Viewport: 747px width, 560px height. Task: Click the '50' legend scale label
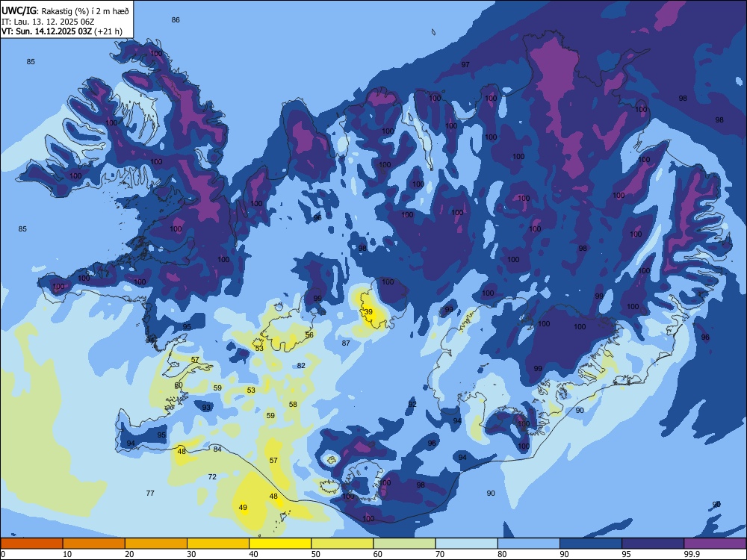(x=316, y=554)
